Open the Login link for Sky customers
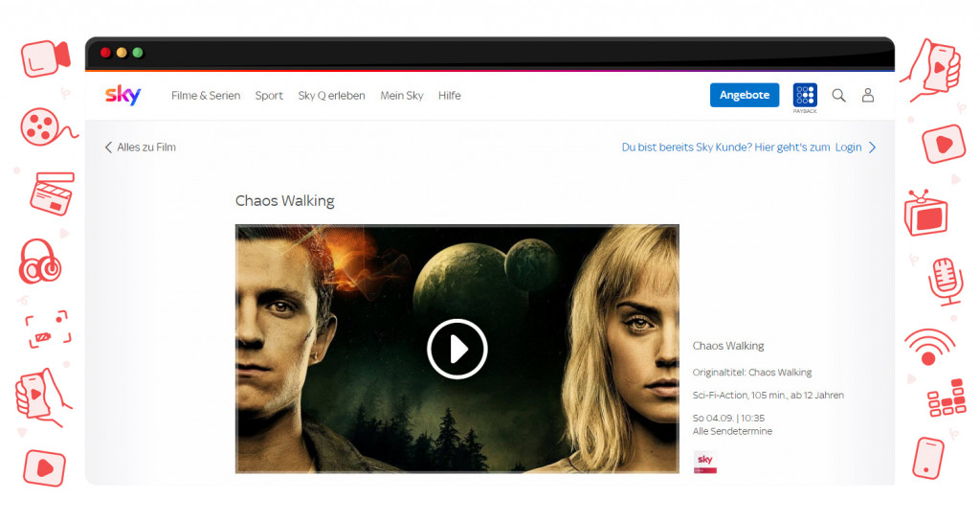This screenshot has height=522, width=980. [848, 148]
